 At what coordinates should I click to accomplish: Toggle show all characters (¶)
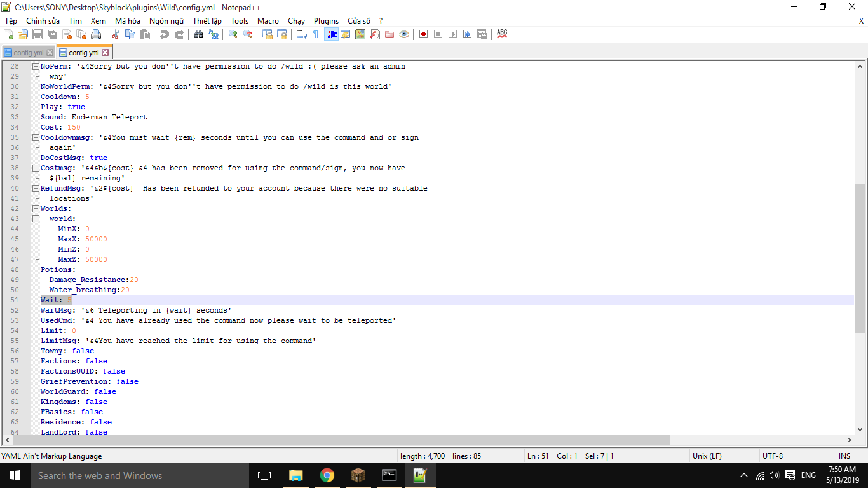(x=316, y=34)
